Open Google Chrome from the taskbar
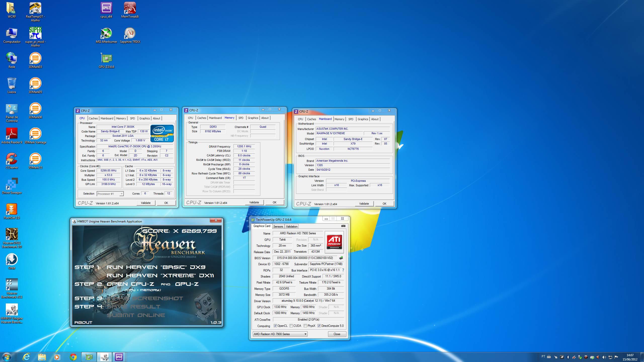 pyautogui.click(x=73, y=357)
